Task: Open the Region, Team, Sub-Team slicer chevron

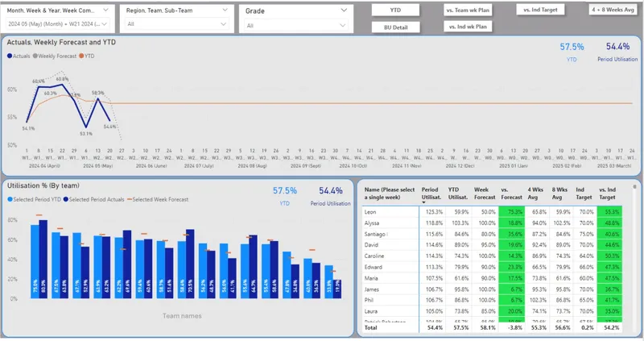Action: coord(225,10)
